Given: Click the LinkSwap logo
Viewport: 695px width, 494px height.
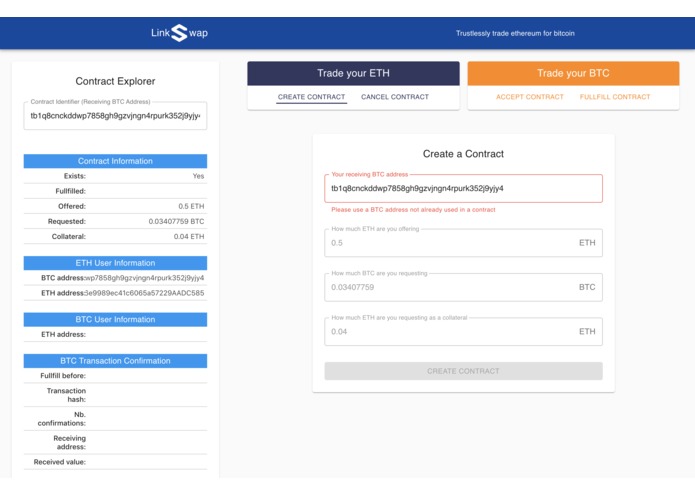Looking at the screenshot, I should click(180, 33).
